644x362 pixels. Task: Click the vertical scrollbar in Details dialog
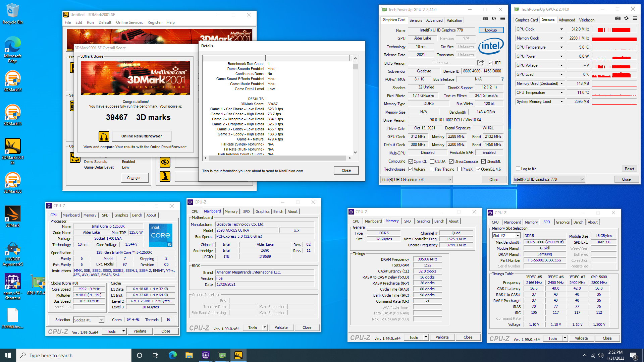pyautogui.click(x=355, y=105)
